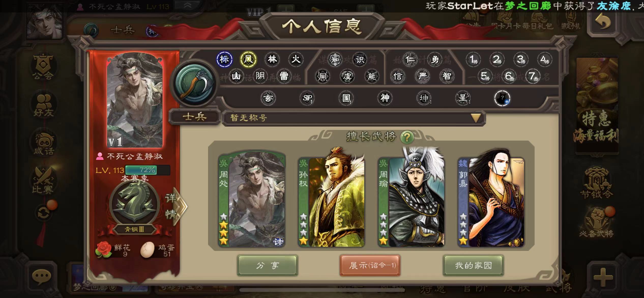This screenshot has height=298, width=644.
Task: Toggle the 神 card pack badge
Action: point(385,98)
